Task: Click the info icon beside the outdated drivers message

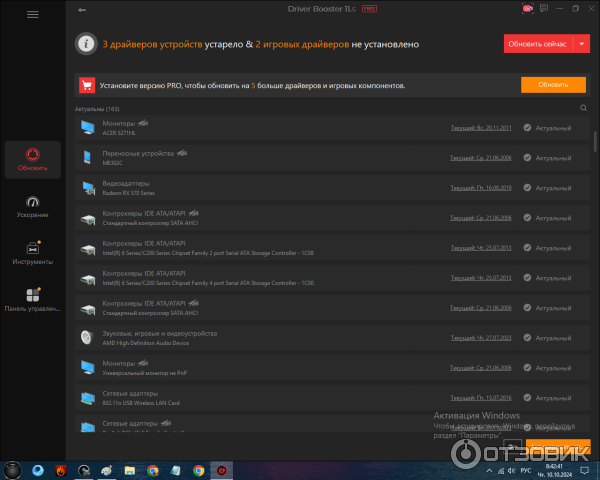Action: pyautogui.click(x=88, y=44)
